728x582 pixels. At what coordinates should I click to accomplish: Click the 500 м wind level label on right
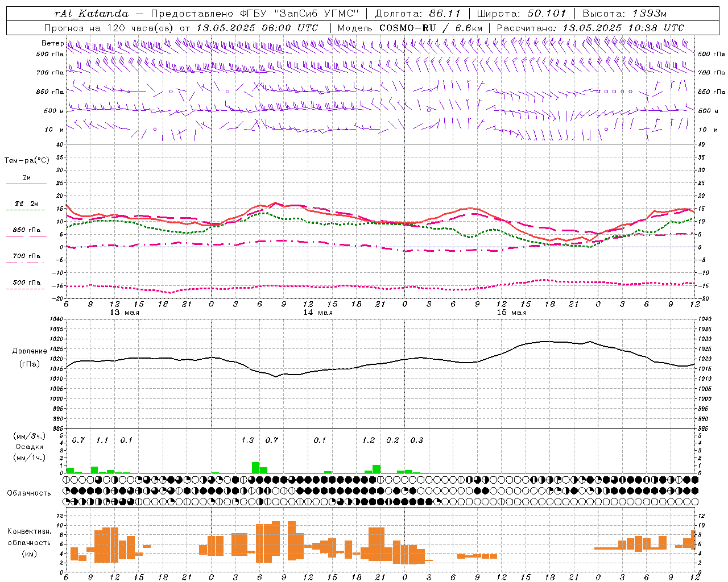pyautogui.click(x=708, y=111)
